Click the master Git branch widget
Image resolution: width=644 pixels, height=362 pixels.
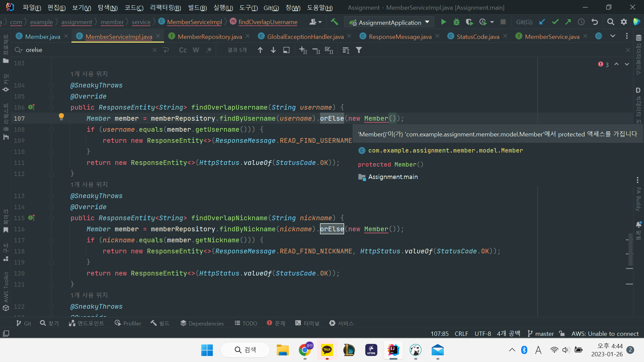541,334
